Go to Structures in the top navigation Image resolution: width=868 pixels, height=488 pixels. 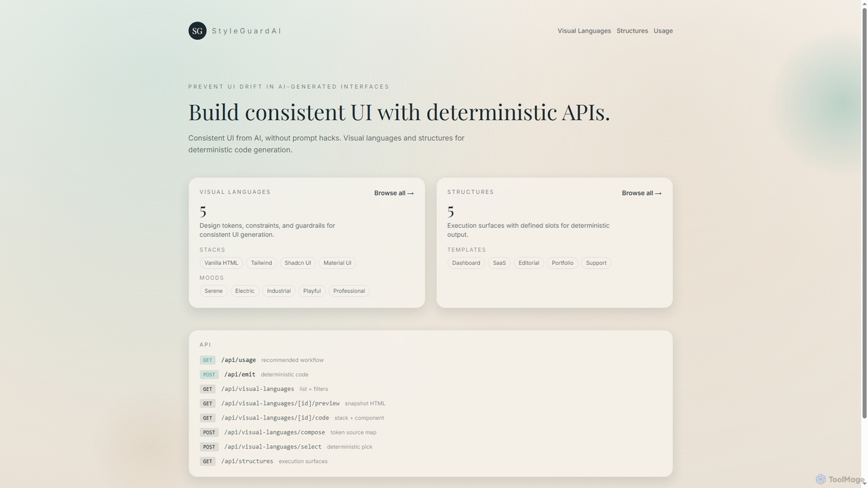click(x=632, y=31)
